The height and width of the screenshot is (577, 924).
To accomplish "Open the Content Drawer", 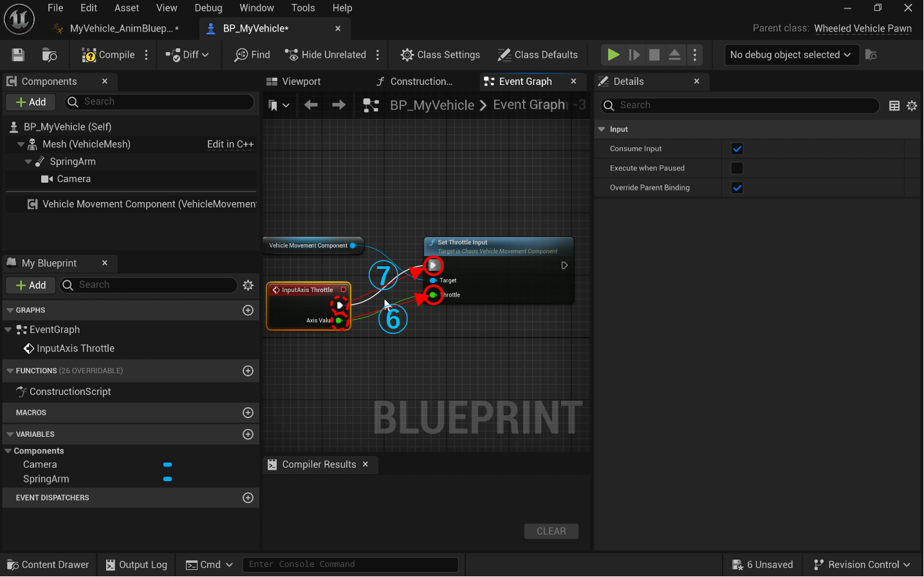I will click(x=48, y=565).
